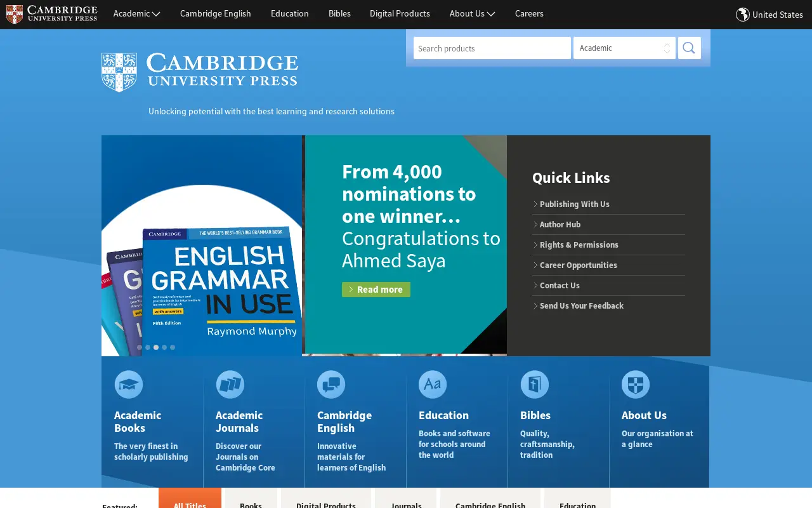The image size is (812, 508).
Task: Select the first carousel dot
Action: (140, 347)
